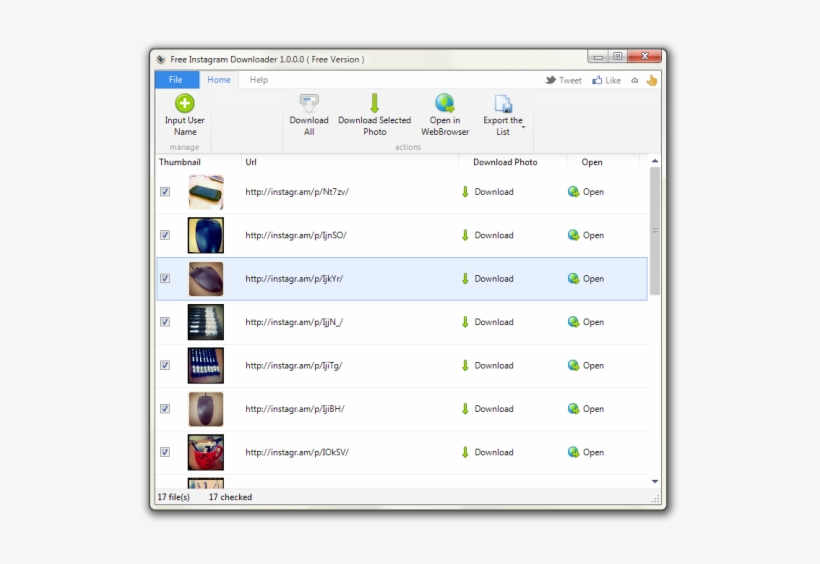Viewport: 820px width, 564px height.
Task: Uncheck the IjiBH row checkbox
Action: tap(165, 409)
